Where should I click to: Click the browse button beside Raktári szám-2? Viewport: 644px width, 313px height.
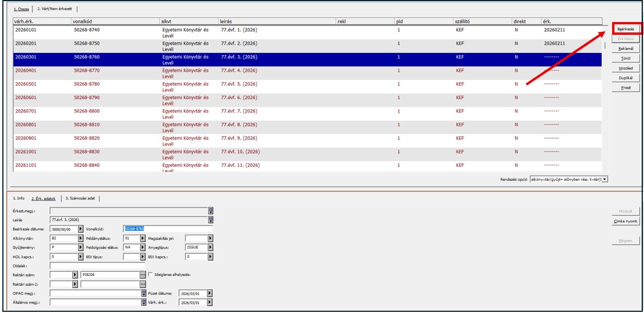tap(143, 284)
